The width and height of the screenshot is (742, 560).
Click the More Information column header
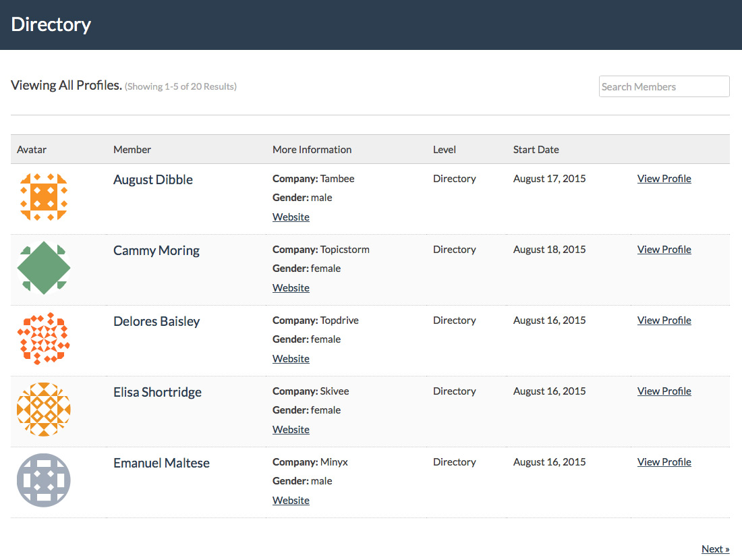click(x=312, y=150)
